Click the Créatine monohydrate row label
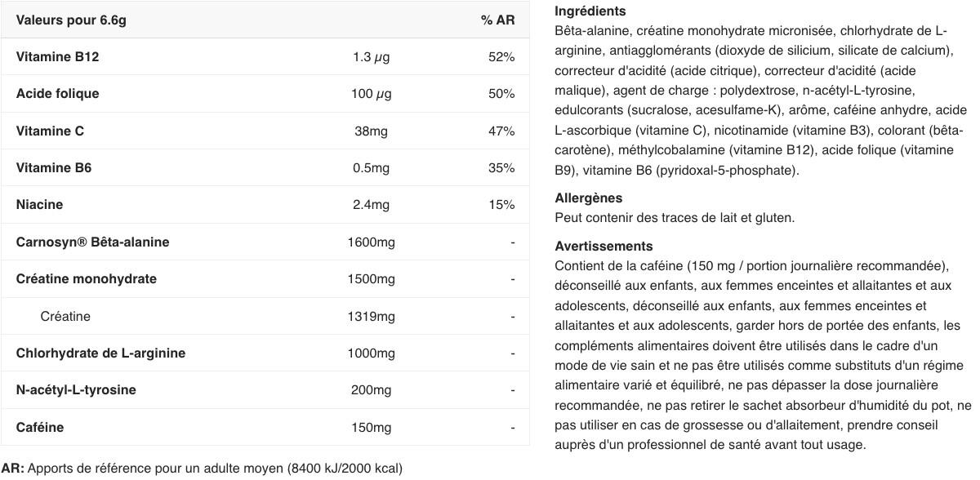 (86, 278)
